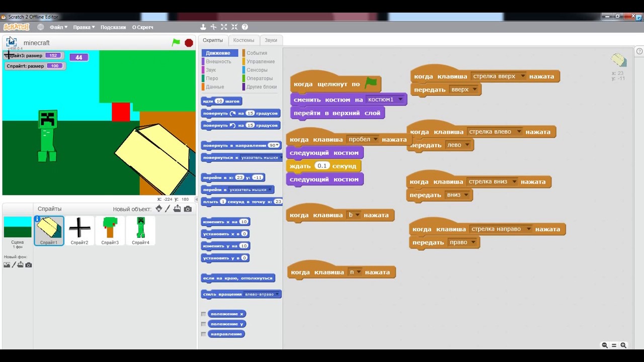Viewport: 644px width, 362px height.
Task: Paint new backdrop brush icon
Action: pos(14,265)
